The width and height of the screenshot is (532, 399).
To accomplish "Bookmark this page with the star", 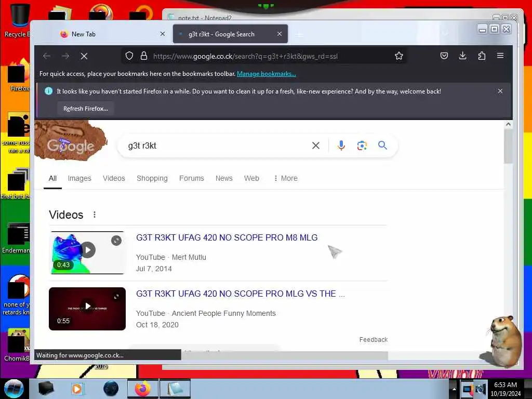I will click(x=399, y=56).
